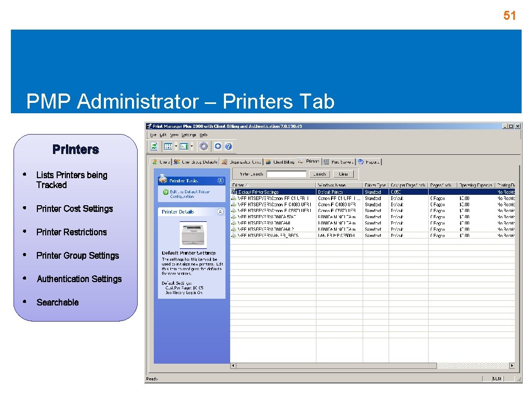Image resolution: width=532 pixels, height=399 pixels.
Task: Collapse the Printer Tasks panel
Action: coord(220,180)
